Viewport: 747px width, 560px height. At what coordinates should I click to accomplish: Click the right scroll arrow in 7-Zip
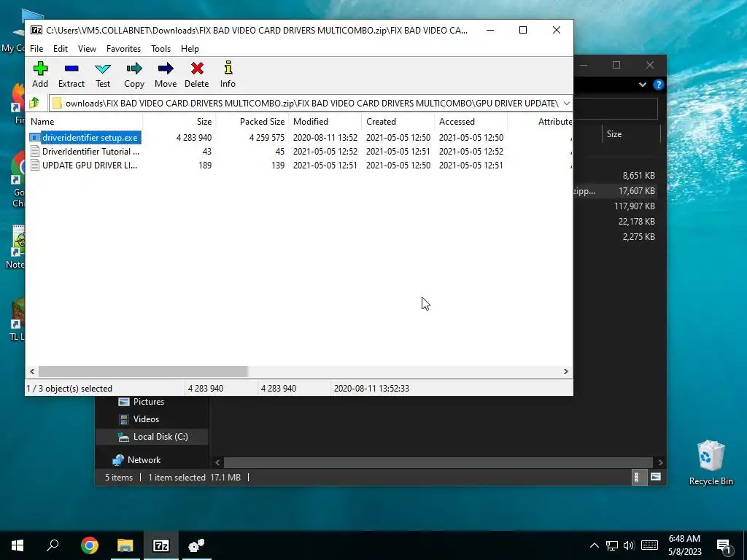[566, 371]
